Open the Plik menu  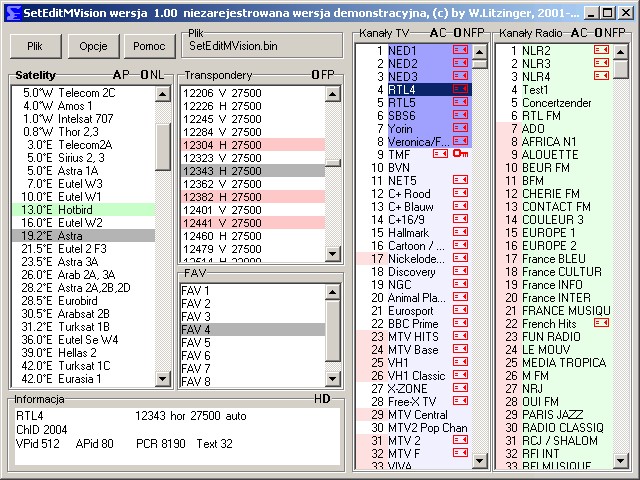[x=35, y=47]
